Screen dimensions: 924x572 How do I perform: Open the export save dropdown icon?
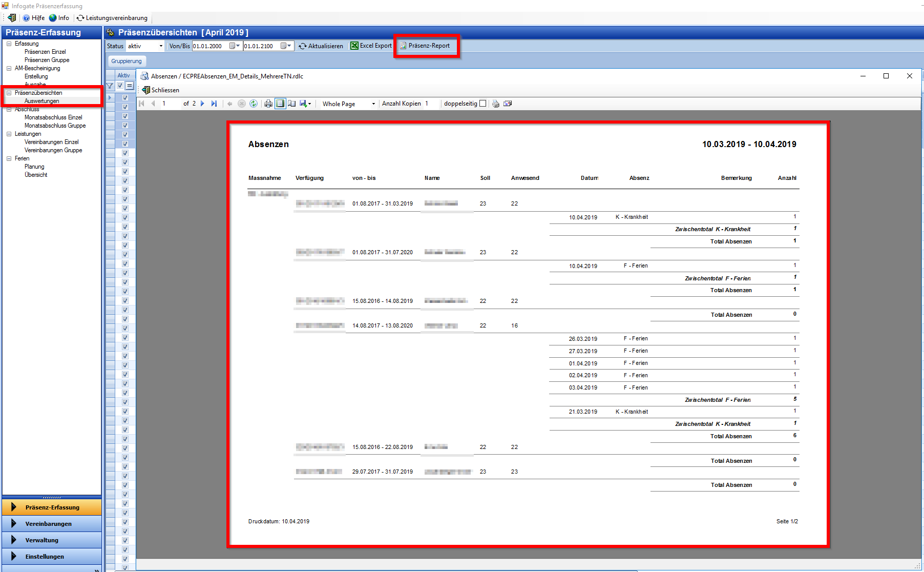[305, 104]
